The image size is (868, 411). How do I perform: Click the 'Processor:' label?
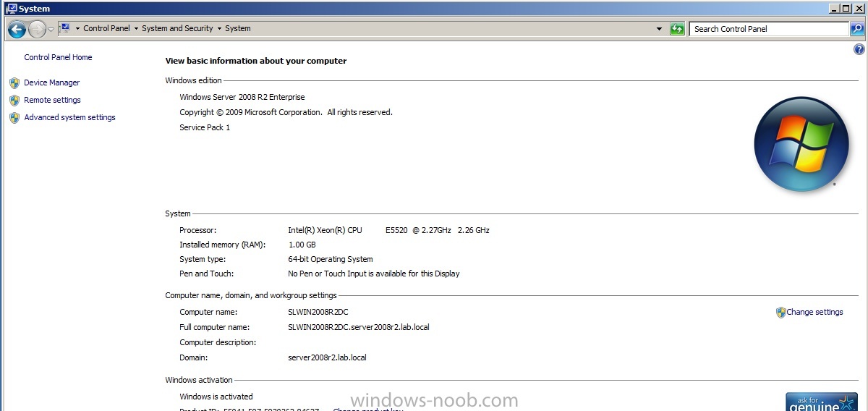point(197,230)
